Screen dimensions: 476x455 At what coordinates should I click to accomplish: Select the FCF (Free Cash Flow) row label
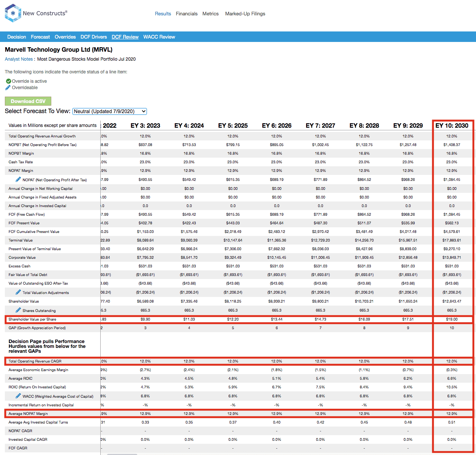(x=27, y=215)
